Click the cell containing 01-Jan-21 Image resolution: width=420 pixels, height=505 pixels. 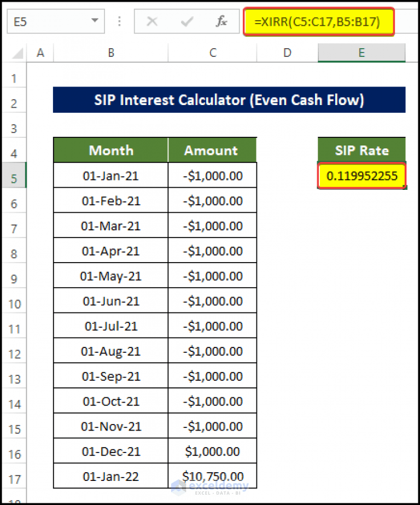110,176
